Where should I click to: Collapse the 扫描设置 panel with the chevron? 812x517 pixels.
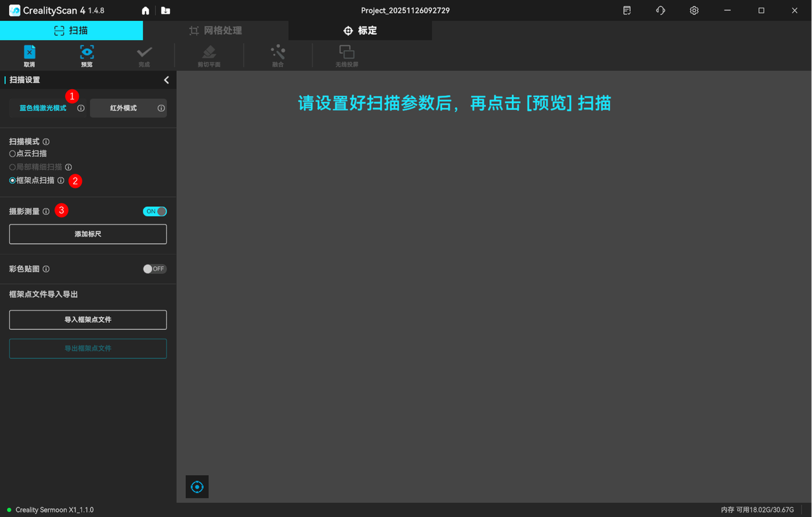pyautogui.click(x=166, y=80)
